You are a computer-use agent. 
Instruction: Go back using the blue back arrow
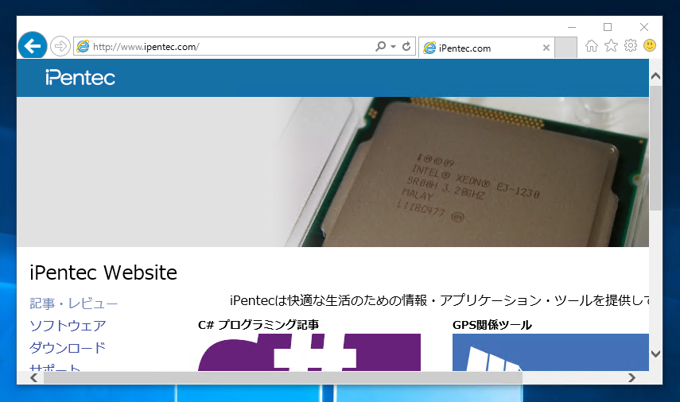coord(33,46)
